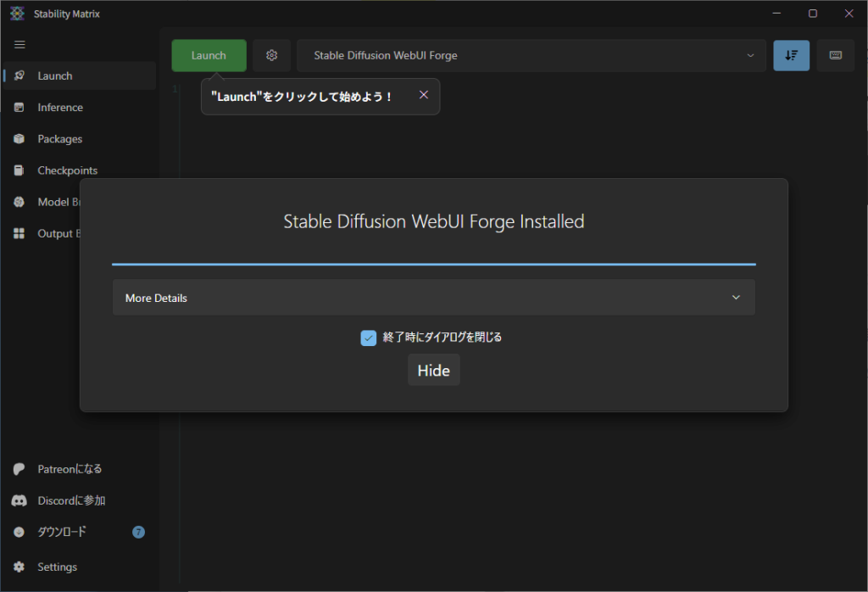Click the Settings gear icon in sidebar

[19, 567]
